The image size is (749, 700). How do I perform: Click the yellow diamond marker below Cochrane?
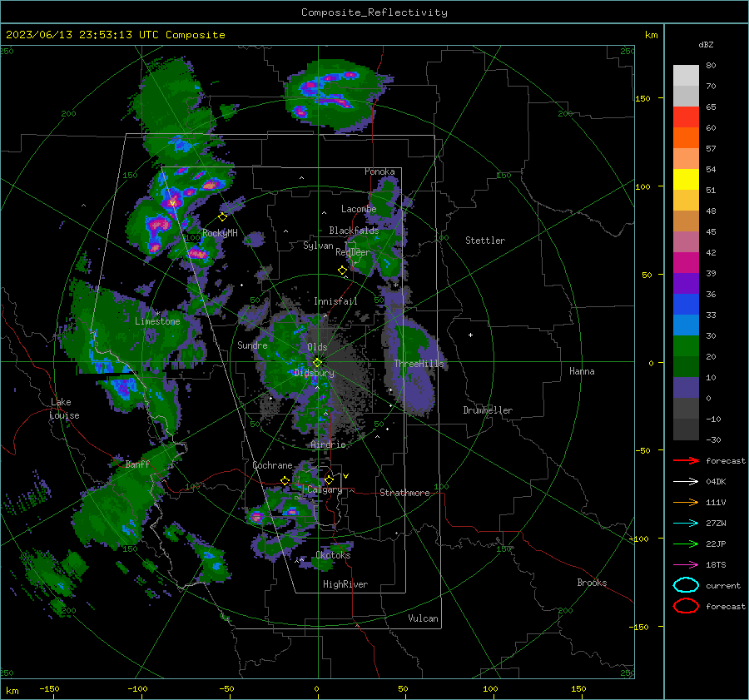(285, 480)
